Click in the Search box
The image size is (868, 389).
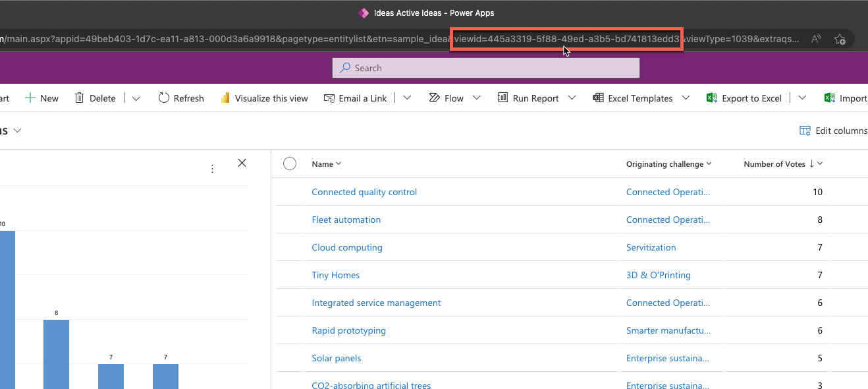pos(486,68)
